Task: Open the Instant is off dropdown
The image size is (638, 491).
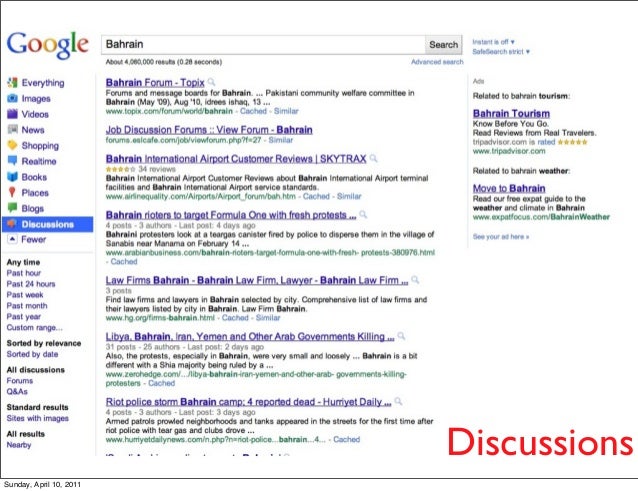Action: tap(493, 42)
